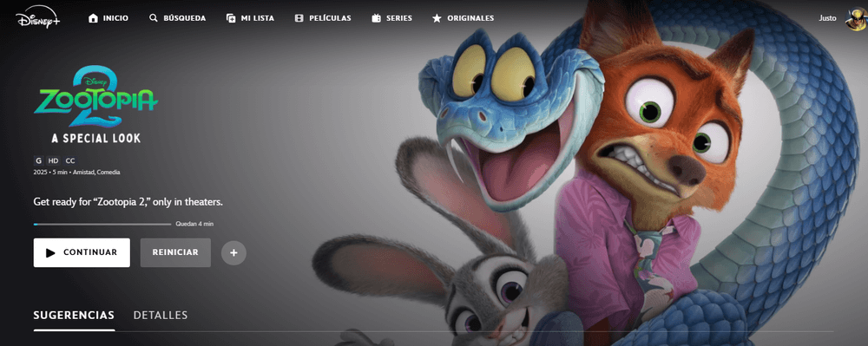Screen dimensions: 868x346
Task: Click the CONTINUAR play button
Action: coord(82,252)
